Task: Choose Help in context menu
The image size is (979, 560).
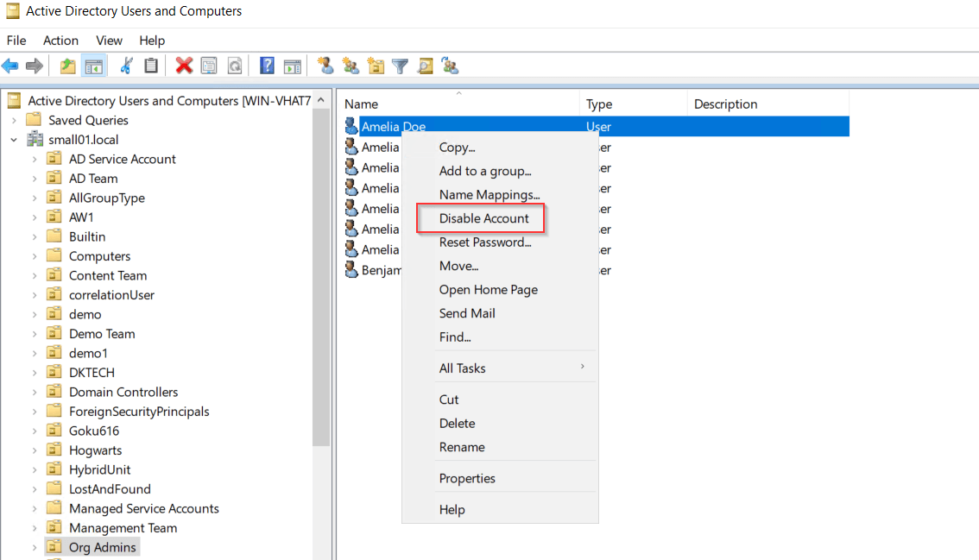Action: [x=452, y=509]
